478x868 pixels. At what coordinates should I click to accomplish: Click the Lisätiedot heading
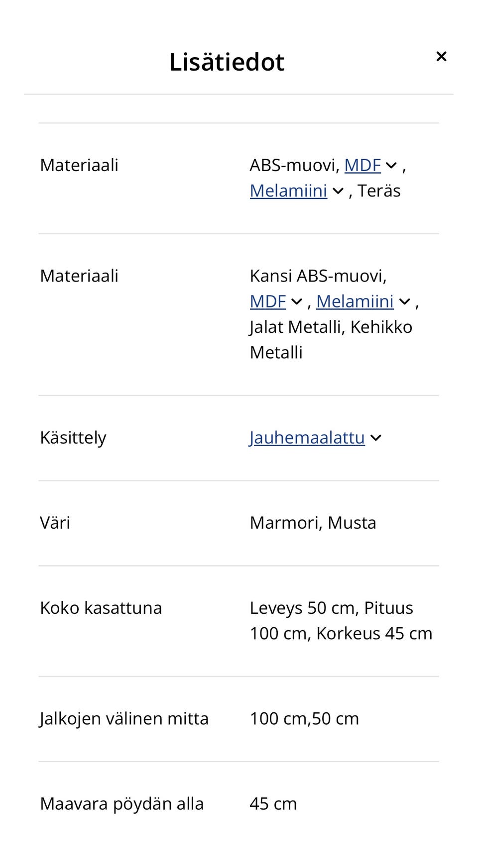coord(227,62)
